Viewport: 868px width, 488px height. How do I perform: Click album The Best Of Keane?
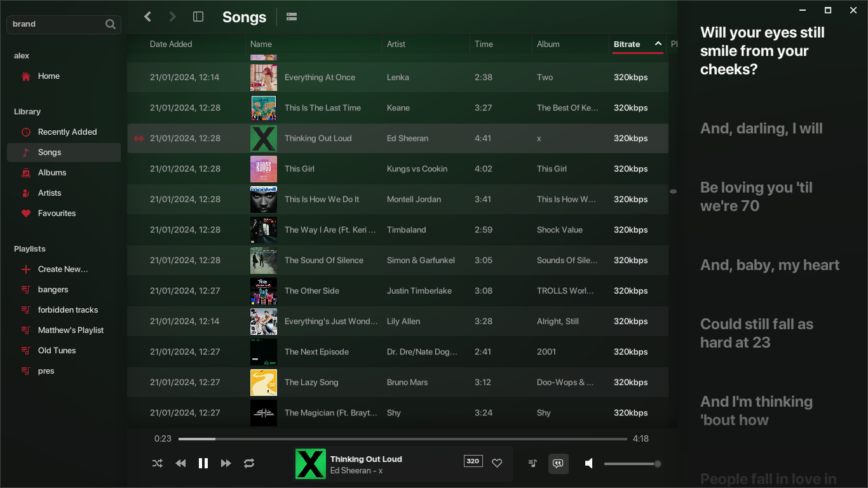pyautogui.click(x=567, y=107)
